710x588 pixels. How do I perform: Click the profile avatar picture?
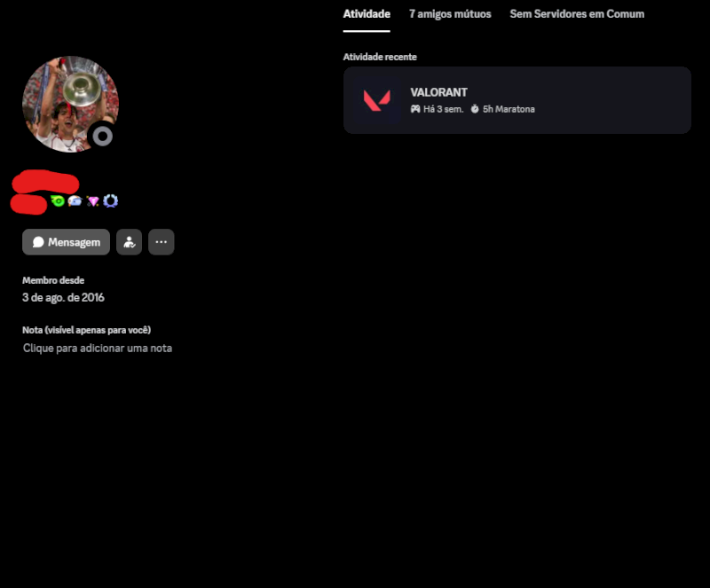click(x=70, y=104)
